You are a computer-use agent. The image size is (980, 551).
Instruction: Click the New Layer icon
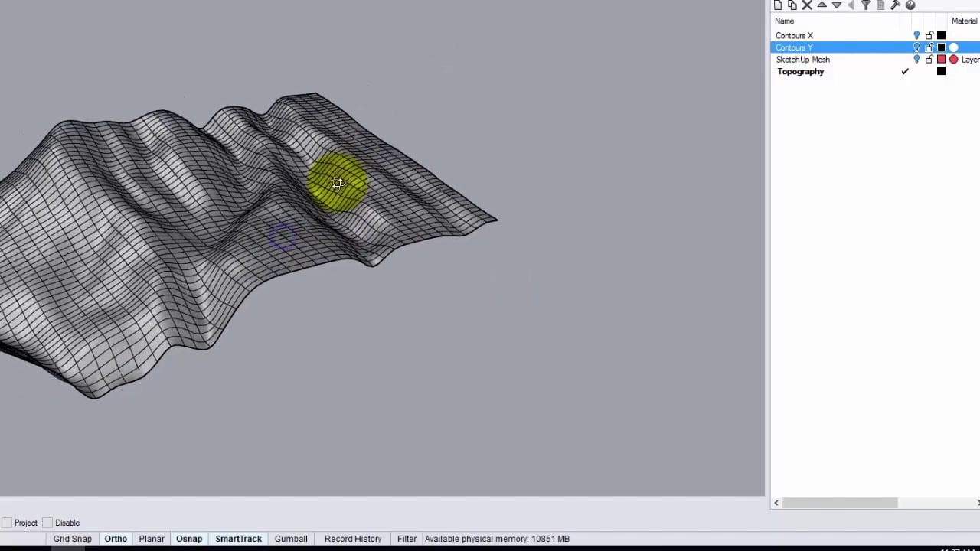point(778,5)
